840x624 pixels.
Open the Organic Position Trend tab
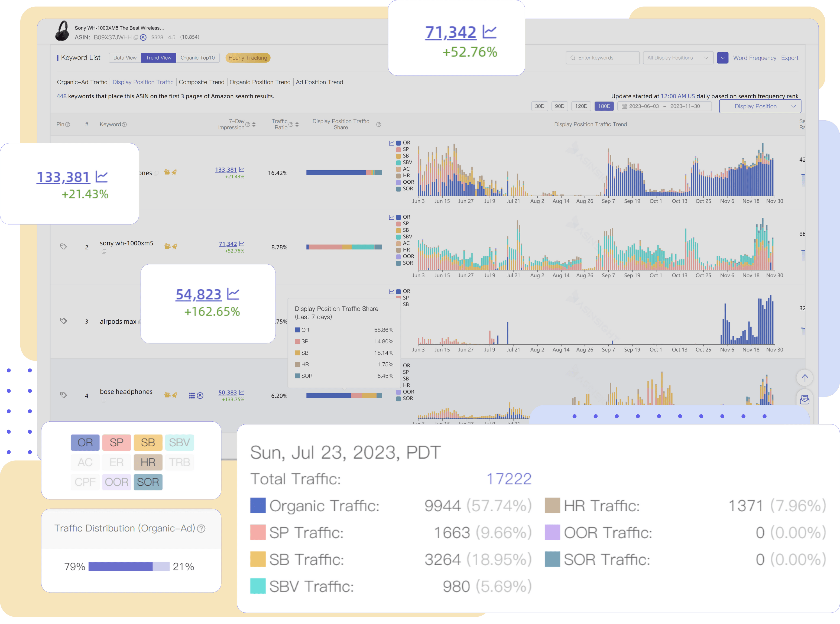point(260,82)
